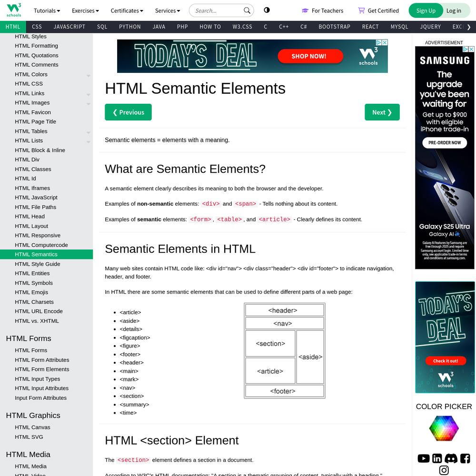Click the Get Certified link
This screenshot has width=476, height=476.
378,10
